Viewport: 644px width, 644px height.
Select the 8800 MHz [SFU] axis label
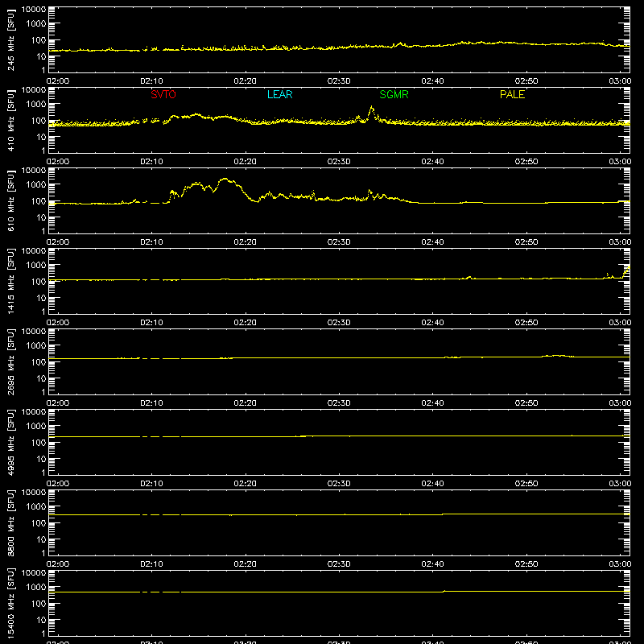tap(10, 523)
